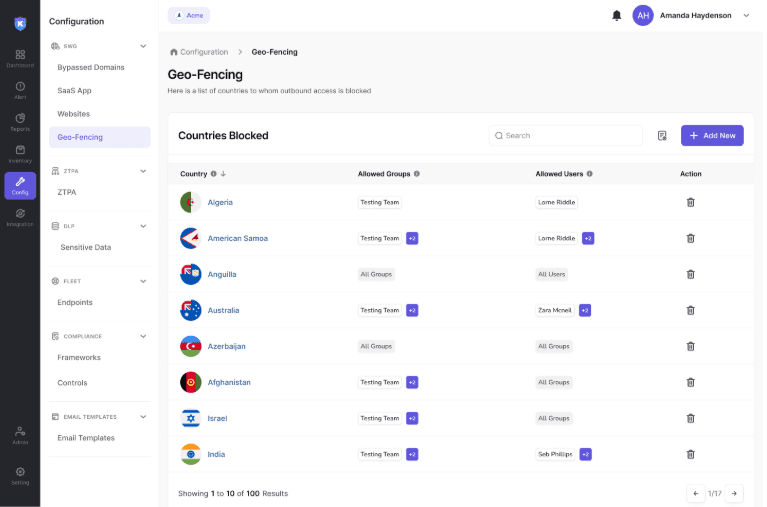Image resolution: width=767 pixels, height=507 pixels.
Task: Expand Australia +2 allowed users
Action: click(x=585, y=310)
